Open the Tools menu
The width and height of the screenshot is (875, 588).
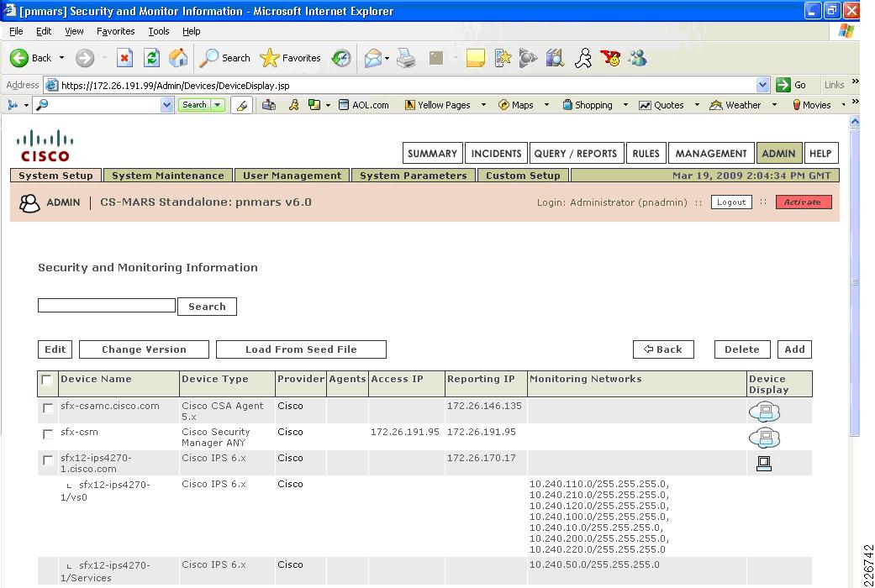[159, 31]
